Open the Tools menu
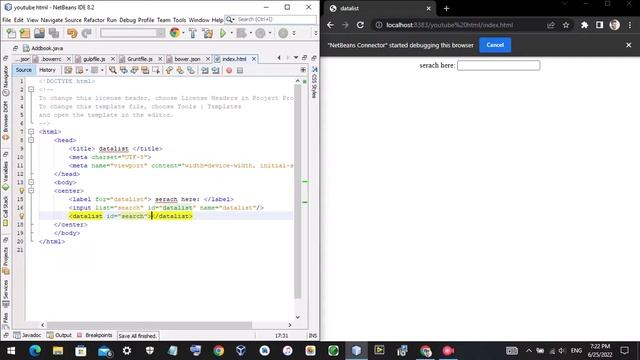 179,20
